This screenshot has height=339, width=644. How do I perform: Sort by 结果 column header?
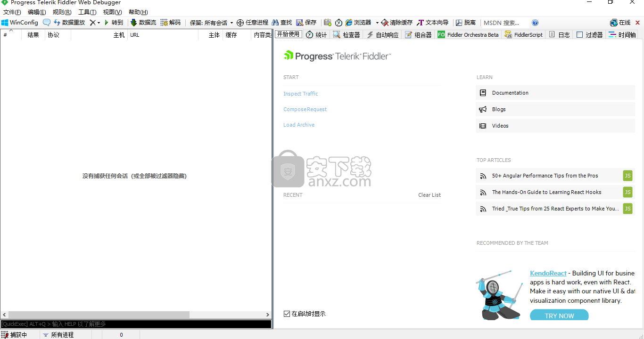[33, 35]
